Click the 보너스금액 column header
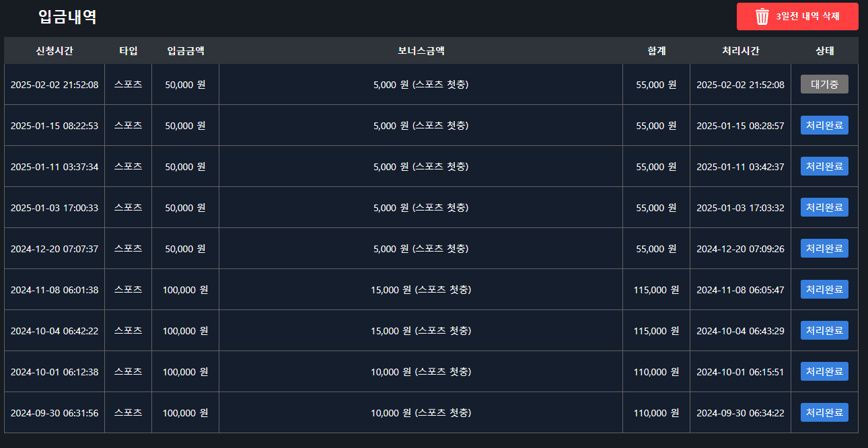Screen dimensions: 868x448 click(421, 51)
